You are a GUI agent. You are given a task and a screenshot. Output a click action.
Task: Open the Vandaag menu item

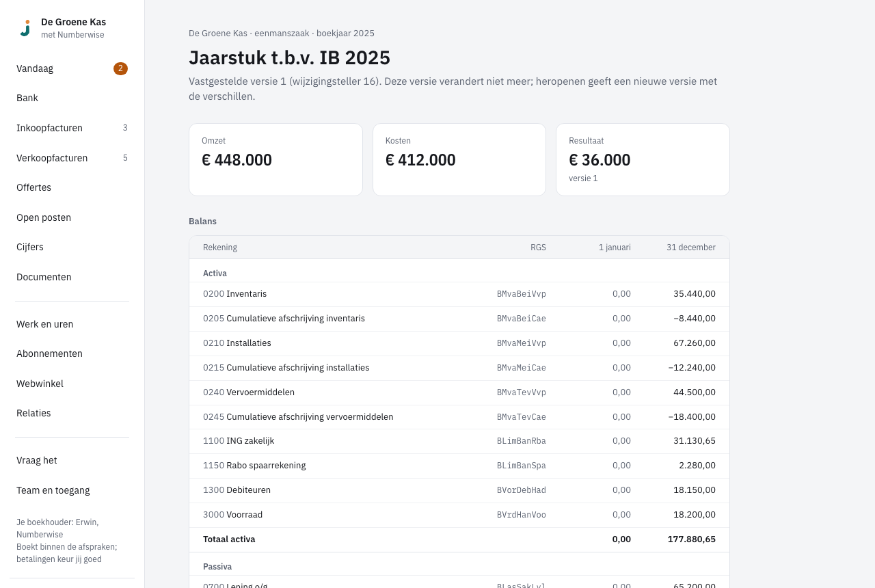[72, 68]
